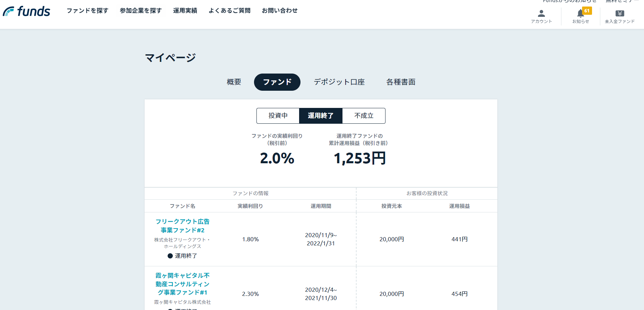
Task: Open the お知らせ bell notifications
Action: coord(581,16)
